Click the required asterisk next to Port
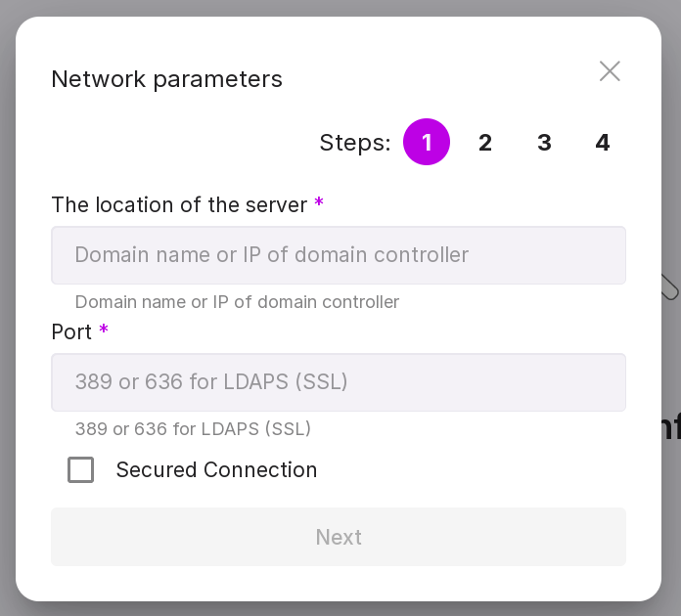The height and width of the screenshot is (616, 681). coord(104,330)
